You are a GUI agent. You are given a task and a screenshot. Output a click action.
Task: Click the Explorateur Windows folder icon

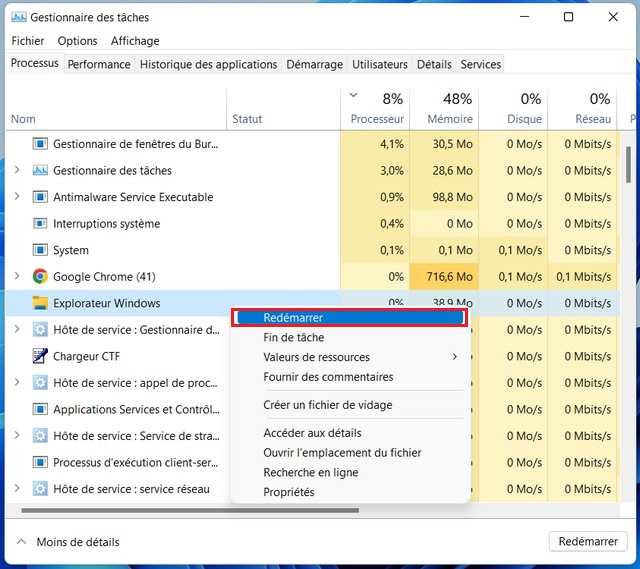tap(40, 303)
